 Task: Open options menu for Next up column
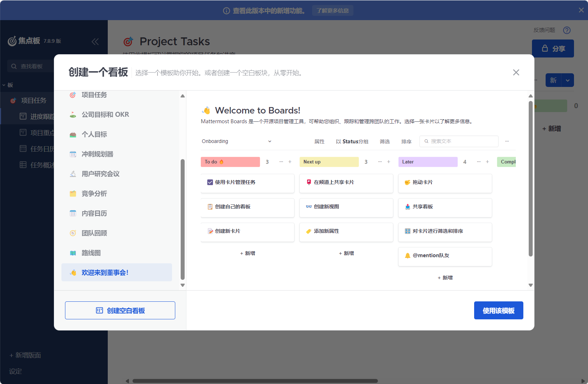pos(380,162)
